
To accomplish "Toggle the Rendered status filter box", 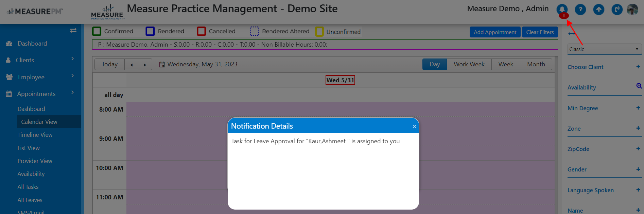I will click(150, 31).
